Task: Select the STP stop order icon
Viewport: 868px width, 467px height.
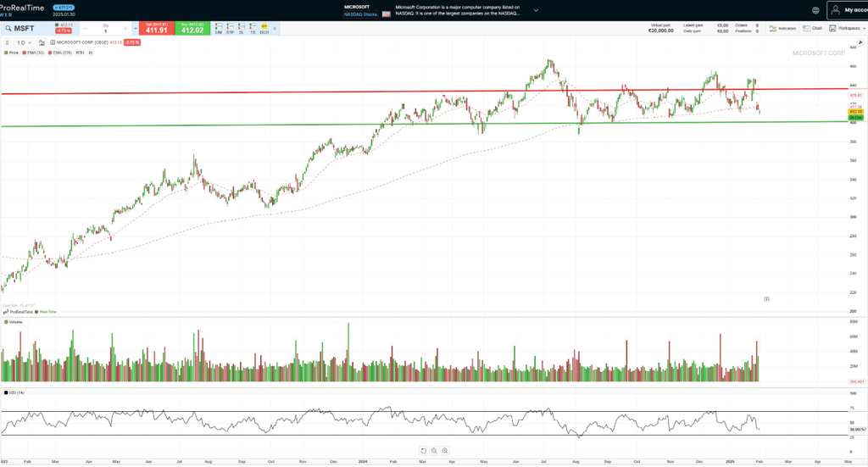Action: [x=230, y=28]
